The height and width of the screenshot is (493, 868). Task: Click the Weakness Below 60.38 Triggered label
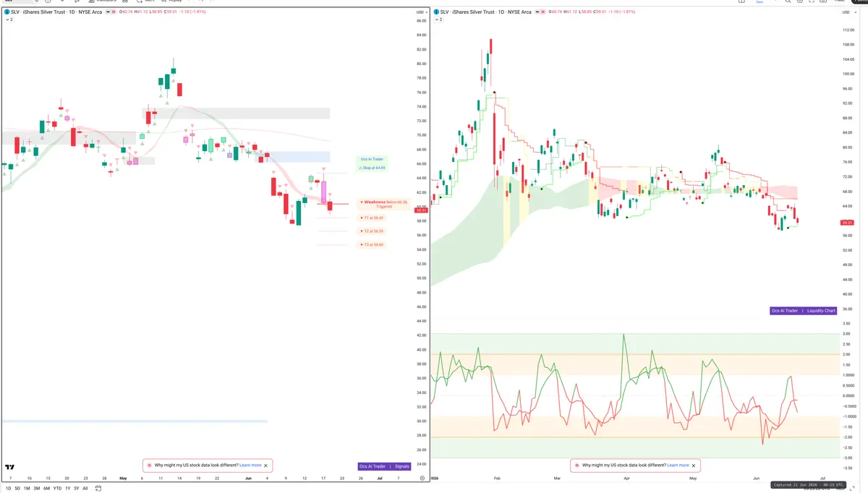tap(383, 204)
